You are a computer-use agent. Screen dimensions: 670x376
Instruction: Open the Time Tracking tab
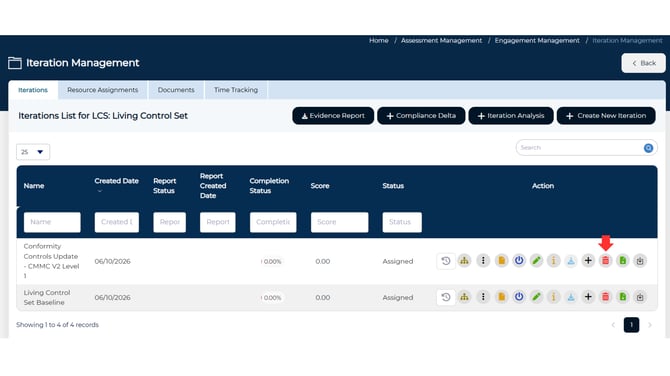coord(236,90)
